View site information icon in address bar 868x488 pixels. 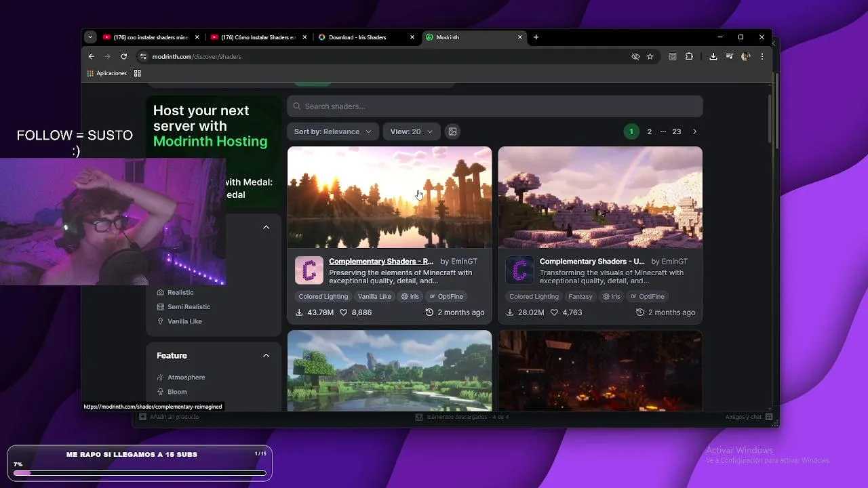click(142, 56)
